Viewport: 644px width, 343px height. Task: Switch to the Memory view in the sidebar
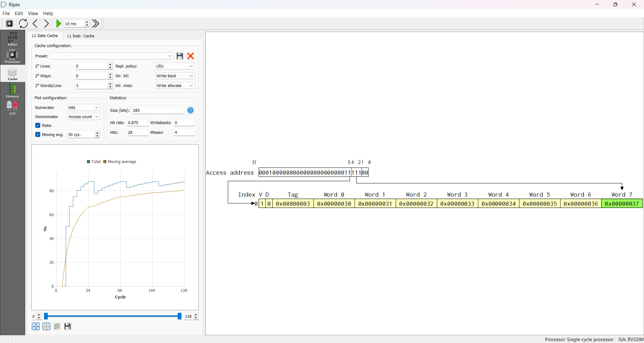click(13, 91)
